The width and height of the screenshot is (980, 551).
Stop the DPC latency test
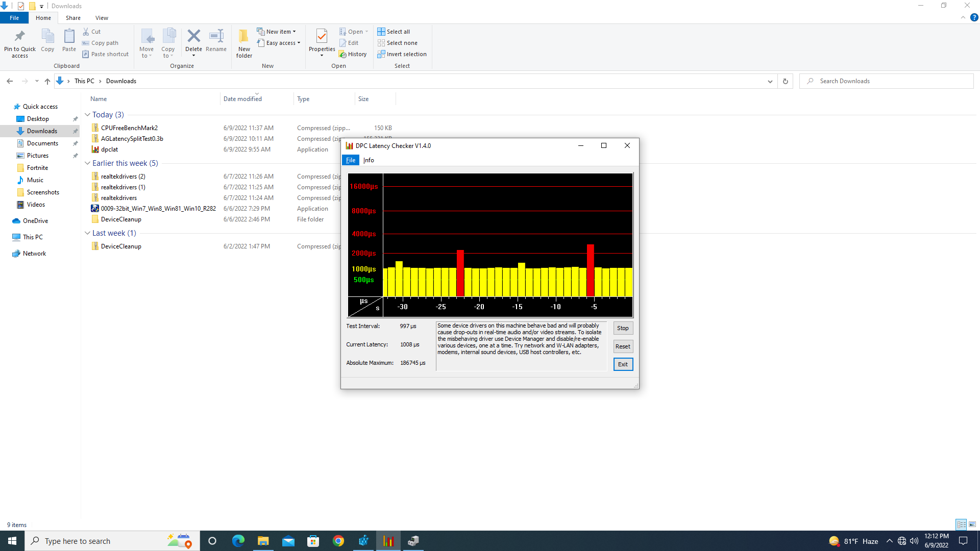pyautogui.click(x=623, y=328)
